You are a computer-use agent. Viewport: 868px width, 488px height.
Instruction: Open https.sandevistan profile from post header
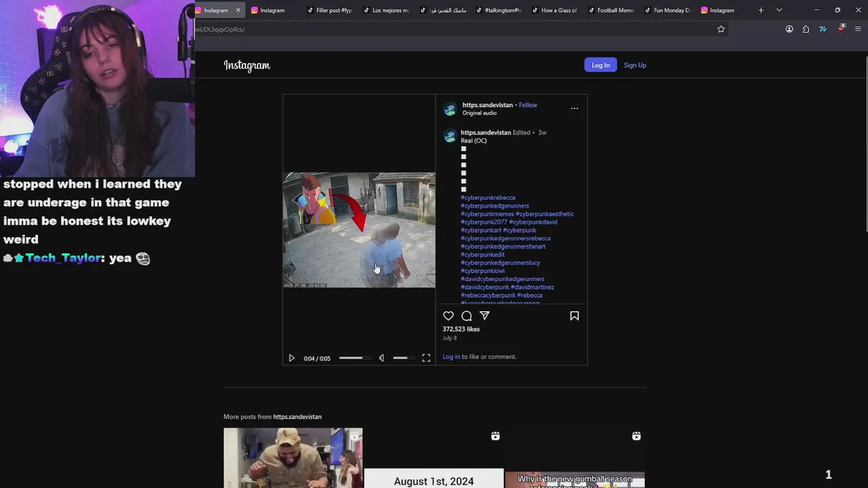[488, 105]
